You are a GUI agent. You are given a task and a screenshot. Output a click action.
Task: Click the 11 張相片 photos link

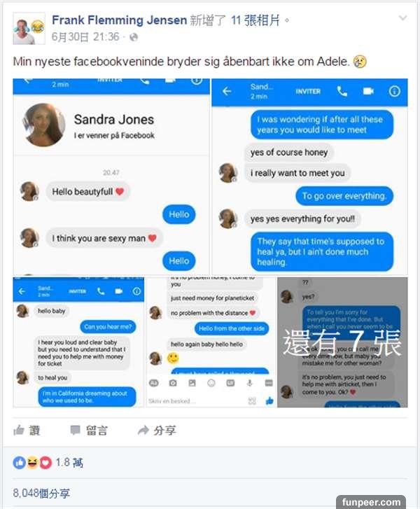[255, 20]
